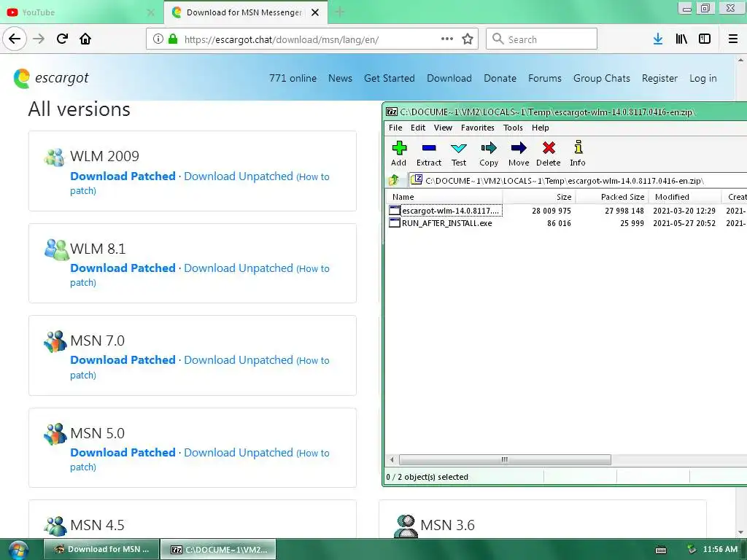Open Favorites menu in 7-Zip

pyautogui.click(x=477, y=128)
